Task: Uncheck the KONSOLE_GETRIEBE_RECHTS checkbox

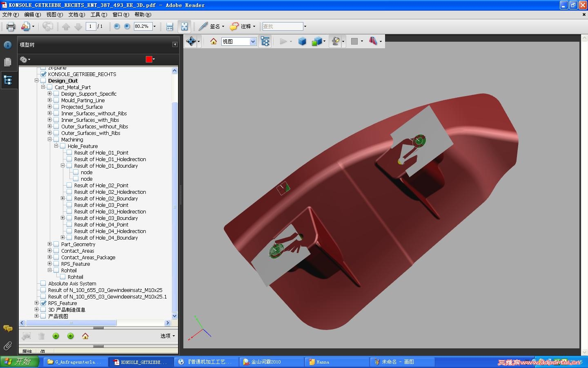Action: tap(43, 74)
